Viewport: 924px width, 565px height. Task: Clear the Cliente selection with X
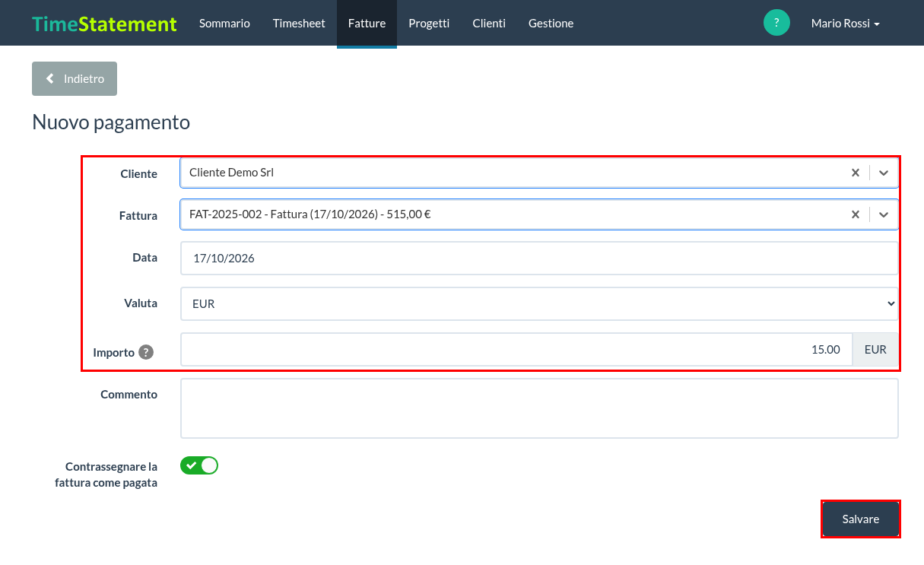point(856,173)
